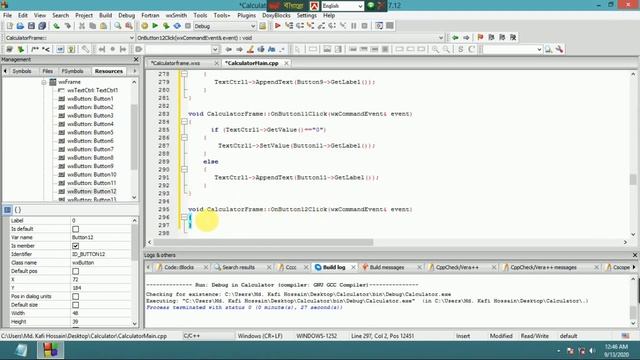Collapse the wxFrame tree node
Screen dimensions: 640x360
click(44, 82)
